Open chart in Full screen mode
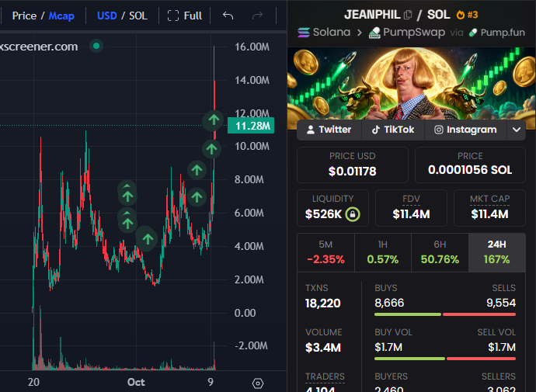The image size is (536, 392). point(185,16)
